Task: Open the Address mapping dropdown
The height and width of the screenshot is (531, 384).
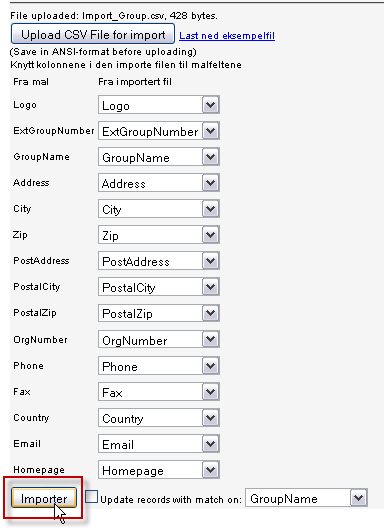Action: coord(159,183)
